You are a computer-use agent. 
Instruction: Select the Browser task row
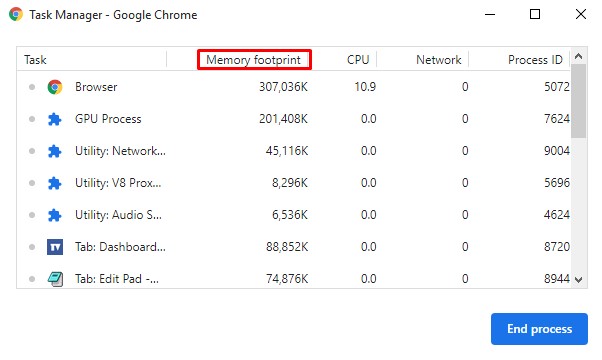[294, 87]
